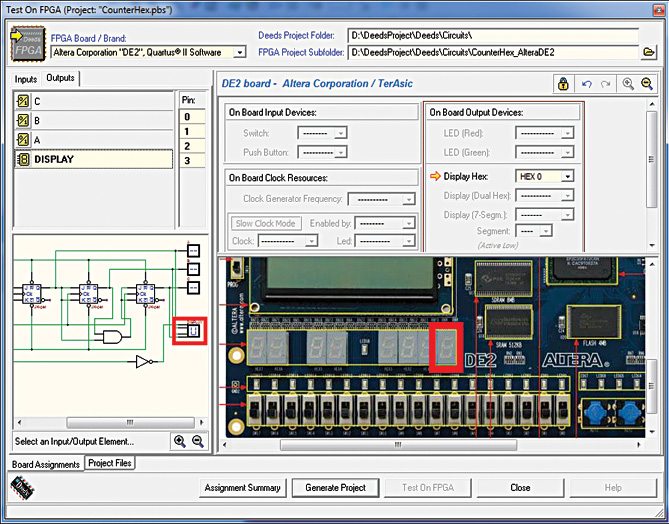The height and width of the screenshot is (524, 669).
Task: Click the padlock icon above the board view
Action: click(x=564, y=84)
